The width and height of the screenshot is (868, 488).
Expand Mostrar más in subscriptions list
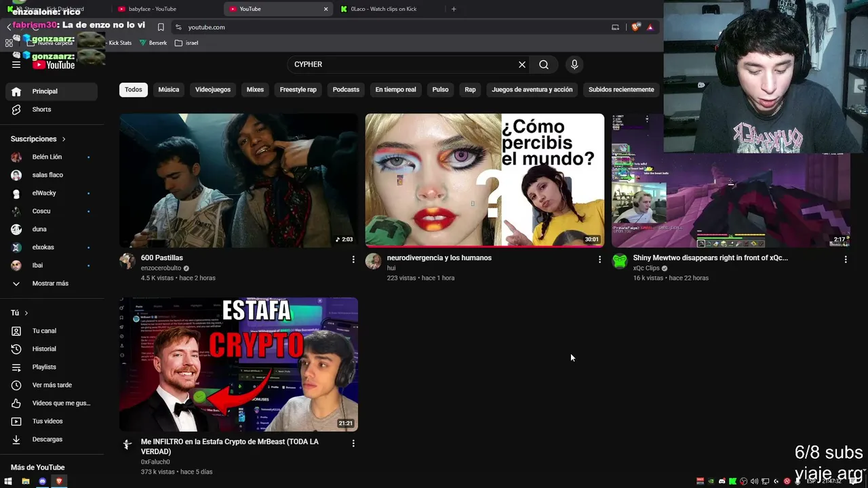coord(52,283)
